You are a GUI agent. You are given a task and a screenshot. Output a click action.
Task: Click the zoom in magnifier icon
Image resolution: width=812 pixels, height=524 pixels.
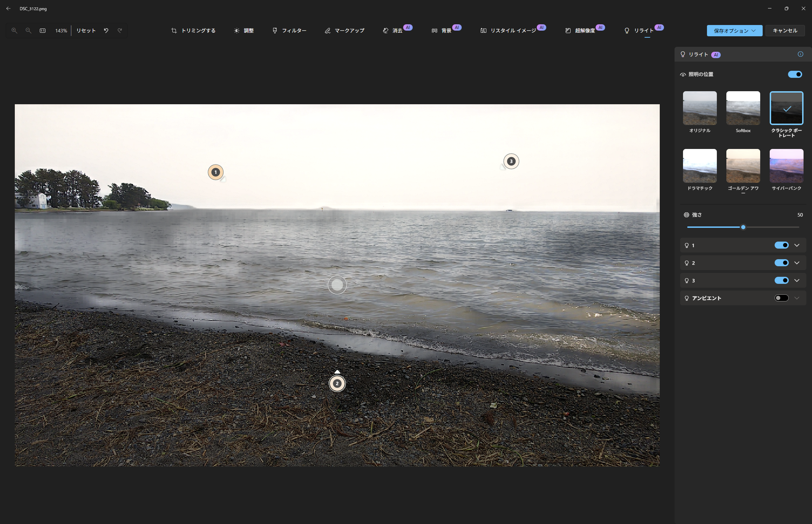[x=14, y=31]
